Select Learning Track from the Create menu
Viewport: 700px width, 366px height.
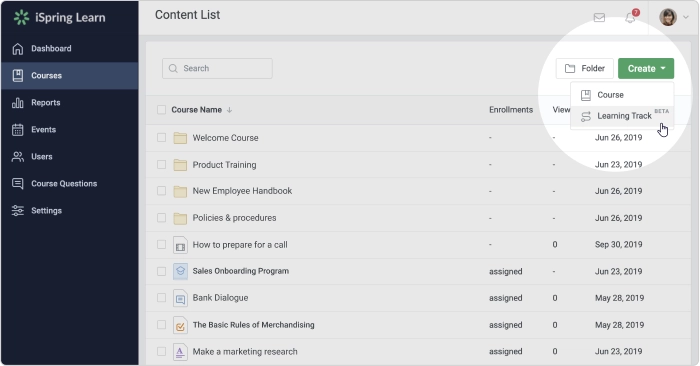[622, 116]
